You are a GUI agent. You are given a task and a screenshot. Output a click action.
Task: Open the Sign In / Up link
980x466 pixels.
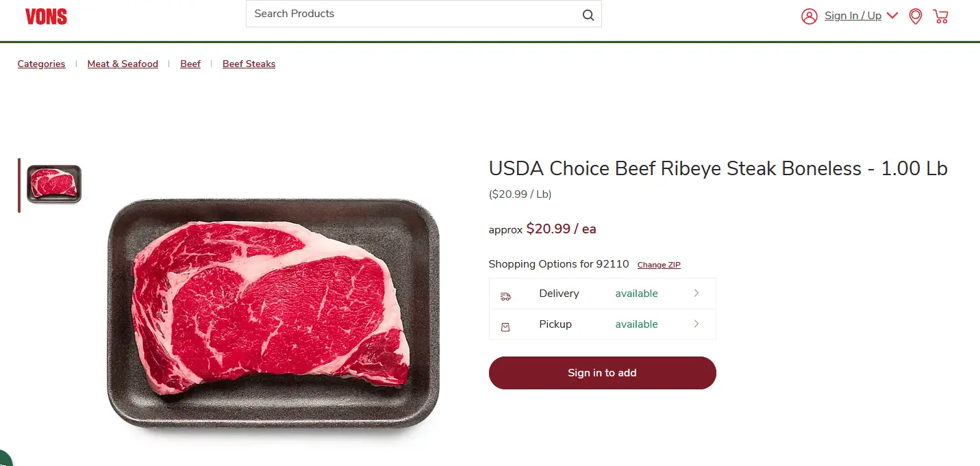853,16
